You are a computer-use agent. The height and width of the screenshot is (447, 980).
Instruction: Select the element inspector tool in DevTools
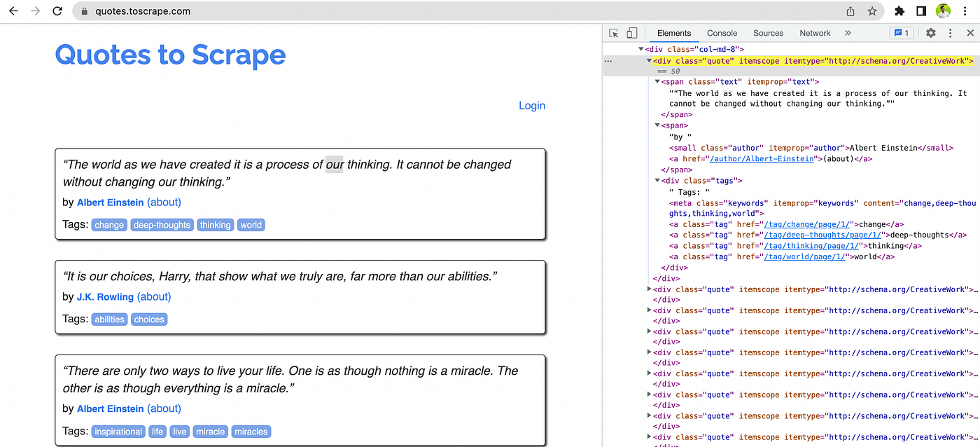[x=612, y=32]
